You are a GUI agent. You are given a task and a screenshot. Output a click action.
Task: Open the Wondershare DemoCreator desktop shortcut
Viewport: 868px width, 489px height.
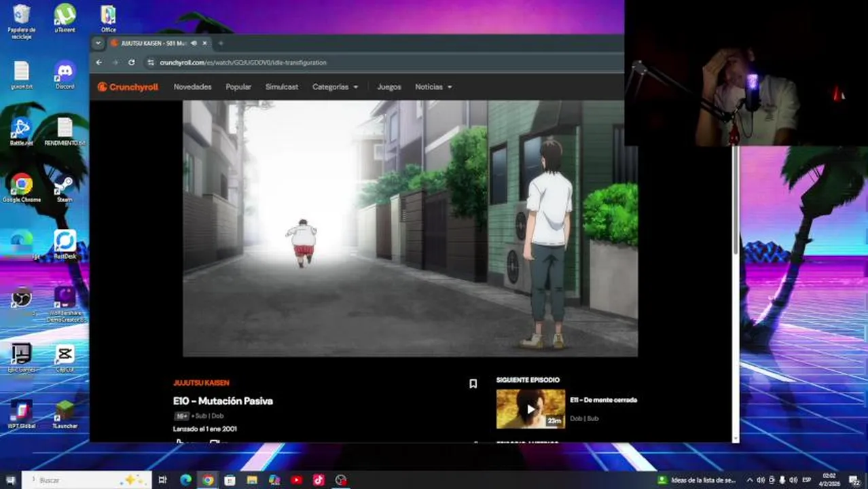[x=65, y=304]
